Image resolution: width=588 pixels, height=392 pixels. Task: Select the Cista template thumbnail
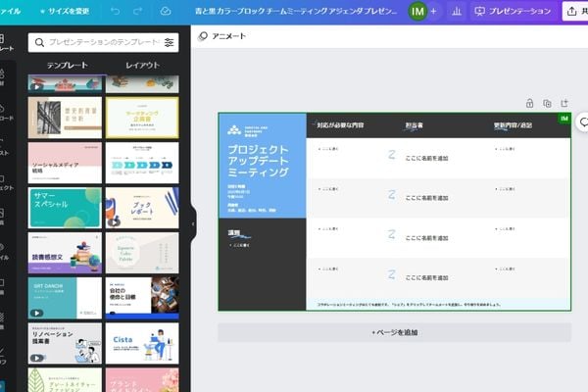pos(142,343)
